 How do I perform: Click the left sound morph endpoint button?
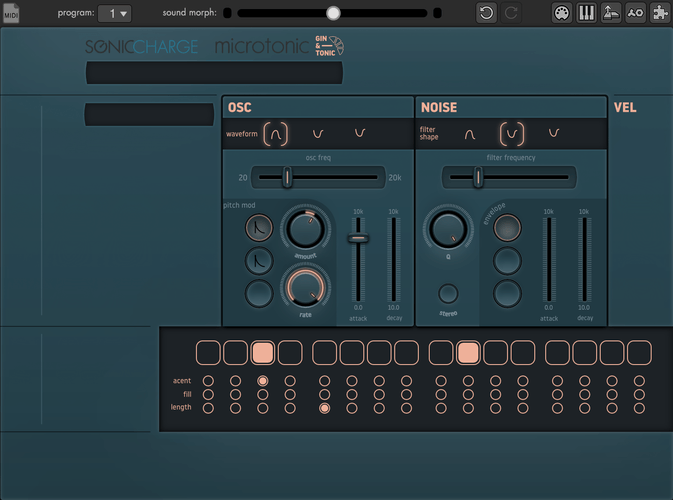point(227,13)
